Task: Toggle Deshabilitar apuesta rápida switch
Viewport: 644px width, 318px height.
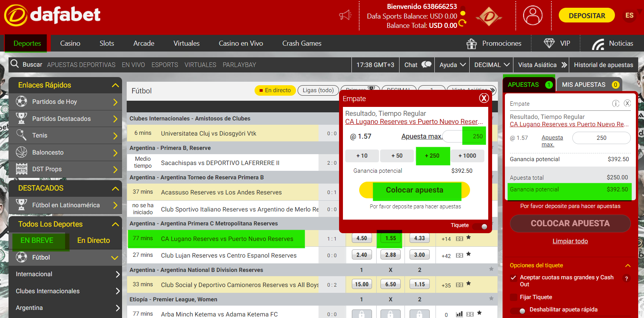Action: point(518,311)
